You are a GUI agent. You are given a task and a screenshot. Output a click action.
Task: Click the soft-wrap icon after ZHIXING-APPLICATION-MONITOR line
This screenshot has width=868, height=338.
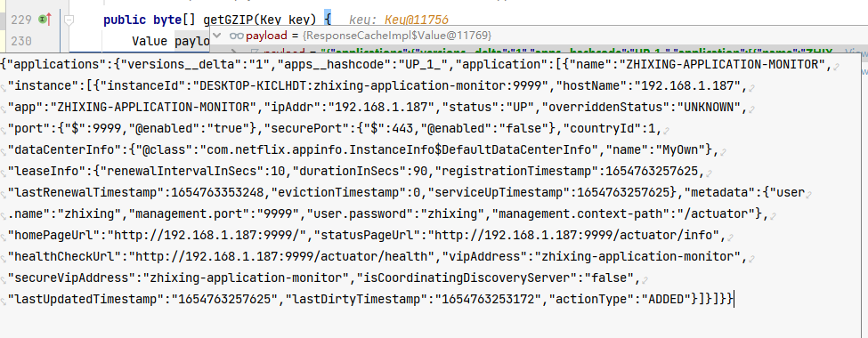[x=835, y=67]
